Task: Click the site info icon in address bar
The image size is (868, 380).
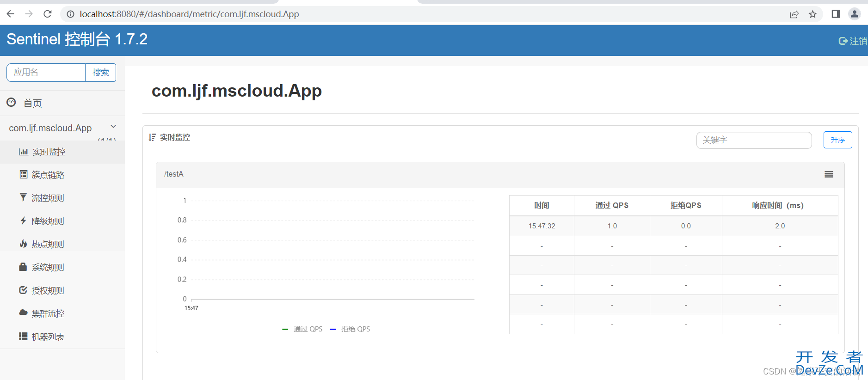Action: [70, 14]
